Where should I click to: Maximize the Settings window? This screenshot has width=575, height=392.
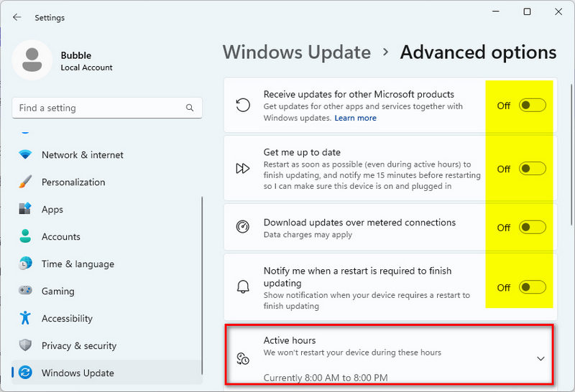[527, 11]
